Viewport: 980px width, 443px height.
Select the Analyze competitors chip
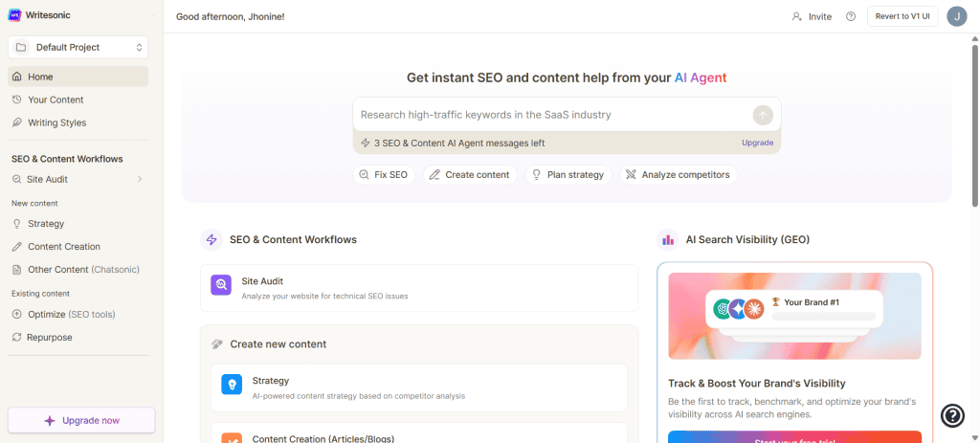(x=679, y=175)
